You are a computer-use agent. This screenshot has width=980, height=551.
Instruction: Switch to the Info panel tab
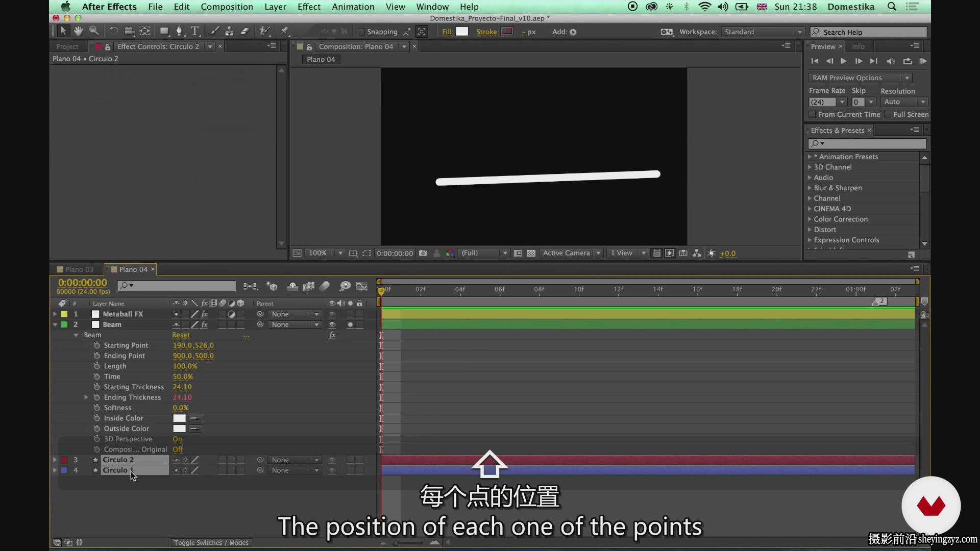coord(858,46)
